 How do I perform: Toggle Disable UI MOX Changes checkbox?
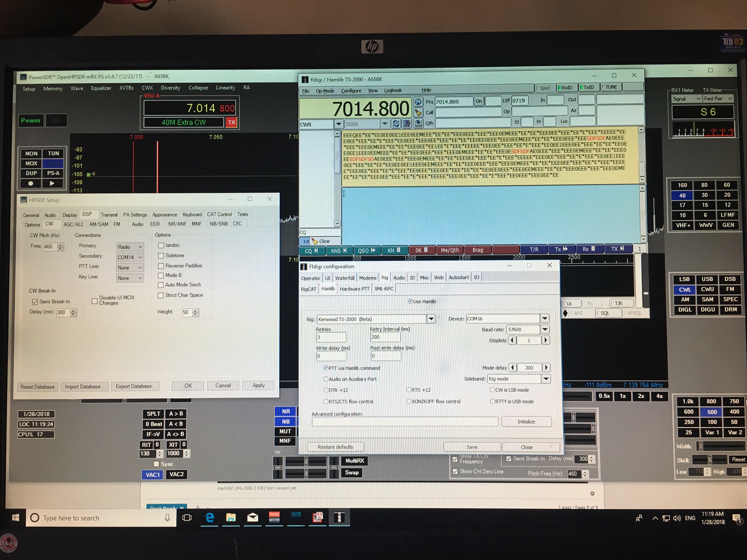pyautogui.click(x=95, y=301)
